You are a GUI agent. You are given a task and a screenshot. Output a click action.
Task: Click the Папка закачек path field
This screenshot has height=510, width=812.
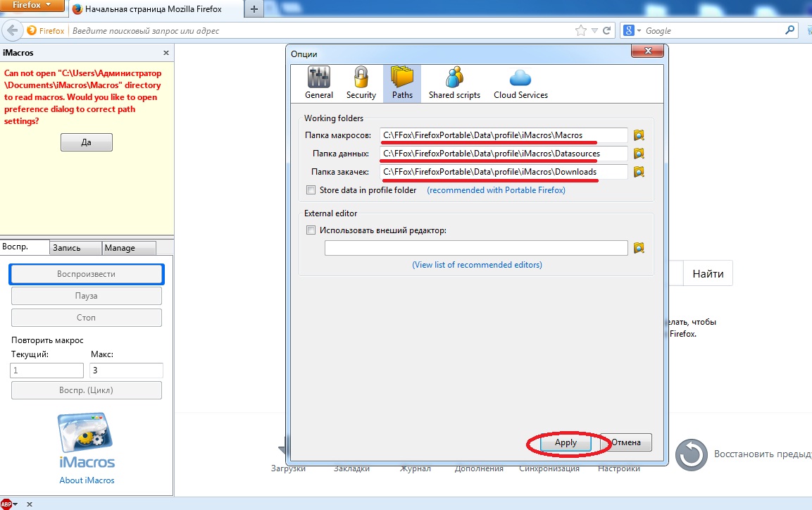(504, 171)
